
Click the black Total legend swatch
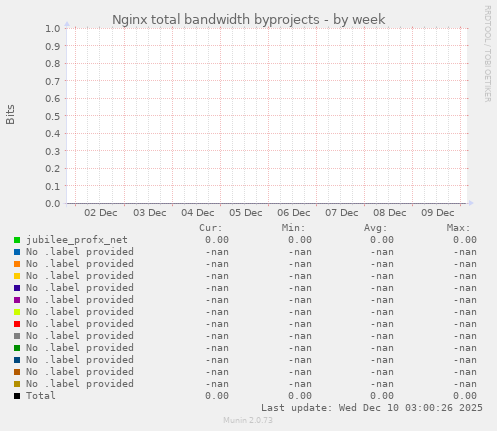17,396
